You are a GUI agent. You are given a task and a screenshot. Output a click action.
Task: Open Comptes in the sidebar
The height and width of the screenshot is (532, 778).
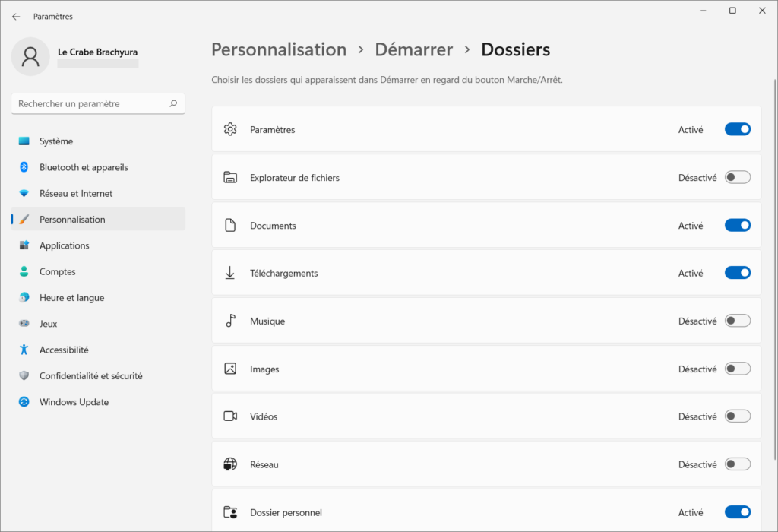pos(57,272)
